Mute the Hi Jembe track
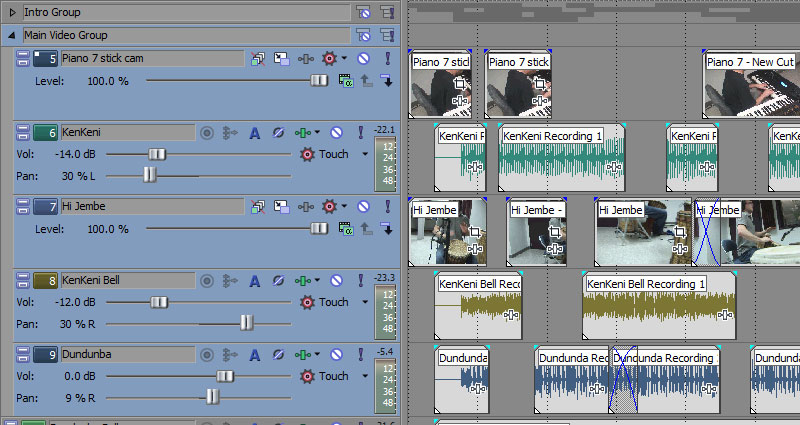The width and height of the screenshot is (800, 425). 363,207
